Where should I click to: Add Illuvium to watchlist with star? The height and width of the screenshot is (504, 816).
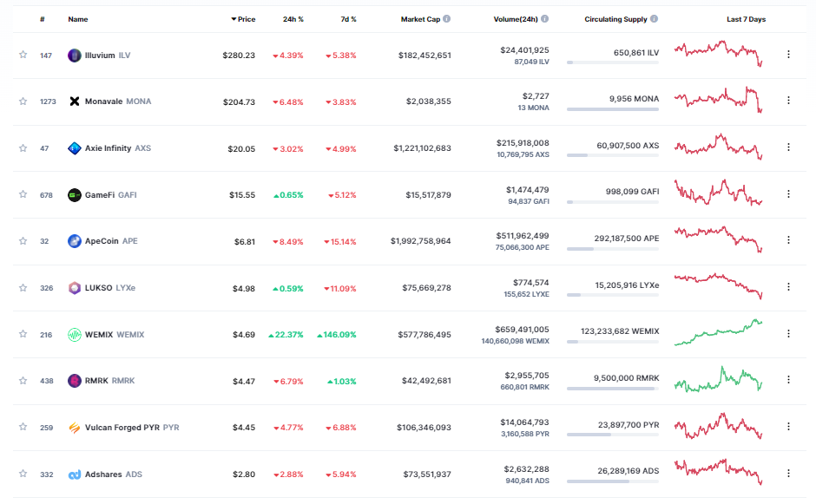point(23,54)
